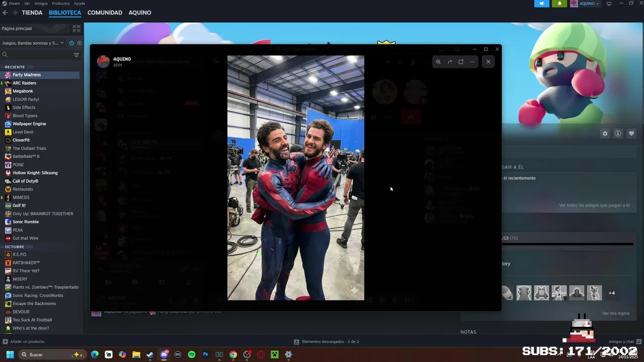Click Ver todos los amigos que juegan

594,205
